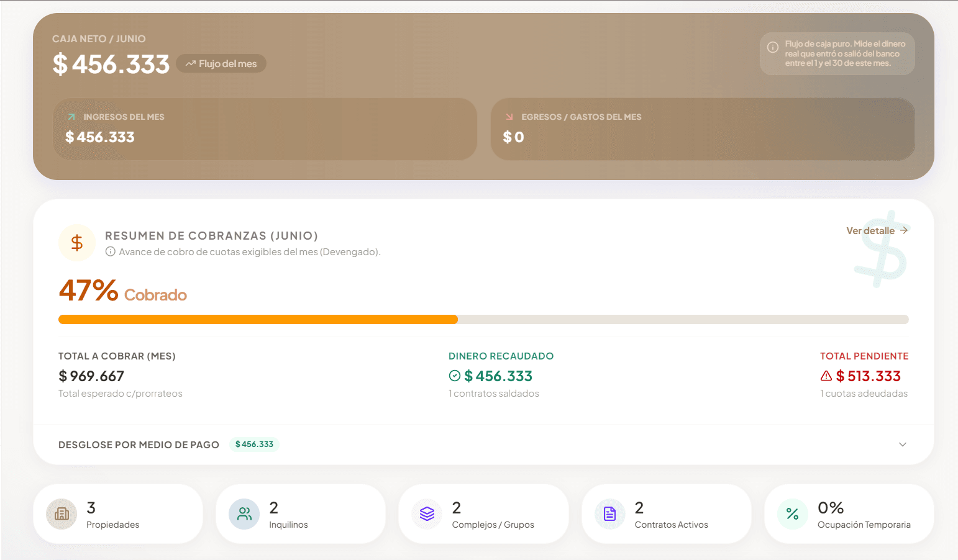Open the Ver detalle link

tap(877, 230)
